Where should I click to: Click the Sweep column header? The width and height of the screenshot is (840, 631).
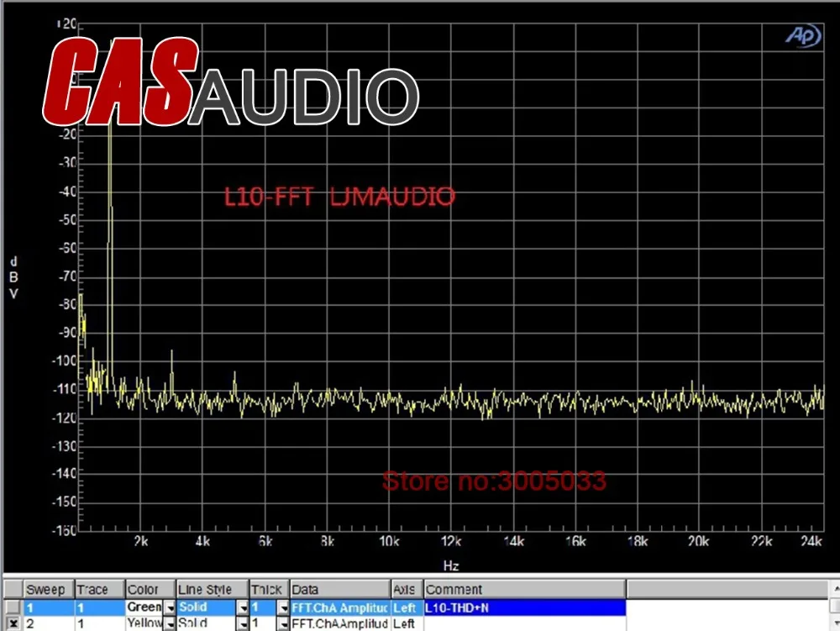click(x=48, y=589)
